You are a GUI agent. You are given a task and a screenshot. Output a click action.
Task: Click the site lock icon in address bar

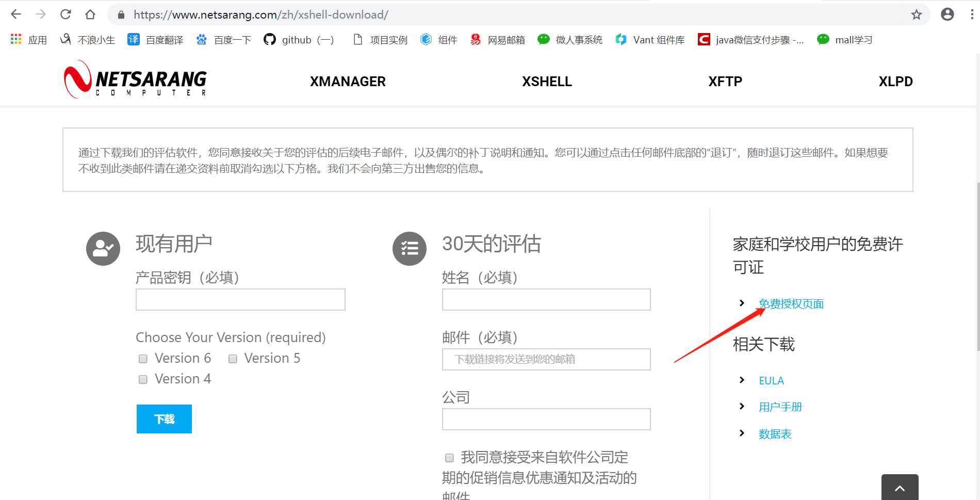121,15
